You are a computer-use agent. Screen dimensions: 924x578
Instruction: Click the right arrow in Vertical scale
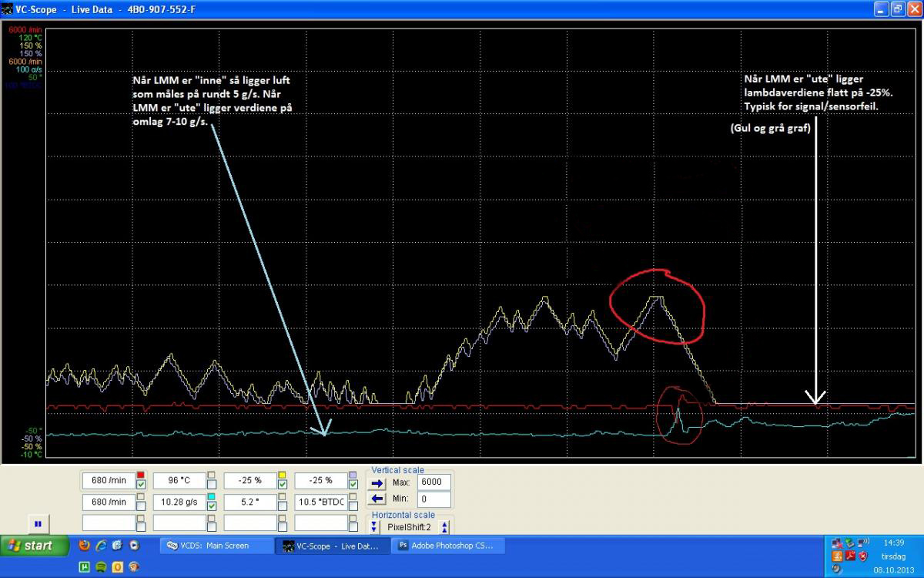coord(377,483)
